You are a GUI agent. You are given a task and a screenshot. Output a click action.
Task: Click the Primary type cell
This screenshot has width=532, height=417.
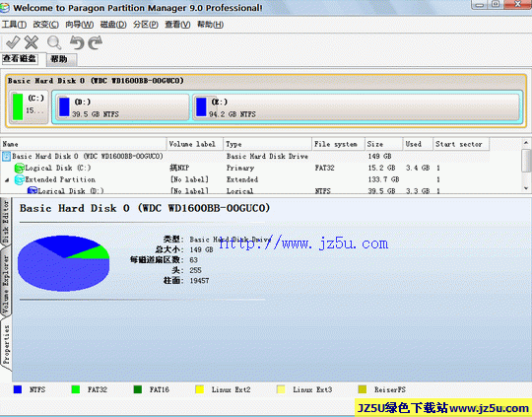click(x=240, y=168)
